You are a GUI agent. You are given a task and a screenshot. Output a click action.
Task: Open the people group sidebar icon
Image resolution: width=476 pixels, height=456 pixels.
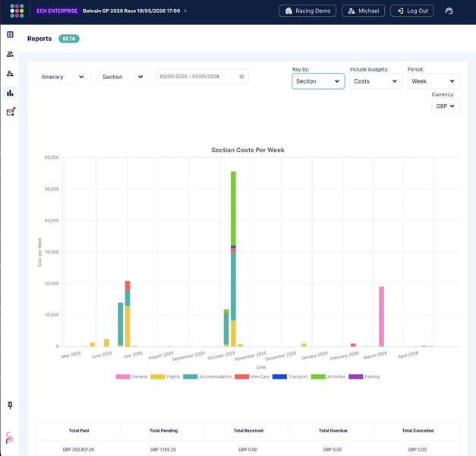point(10,54)
